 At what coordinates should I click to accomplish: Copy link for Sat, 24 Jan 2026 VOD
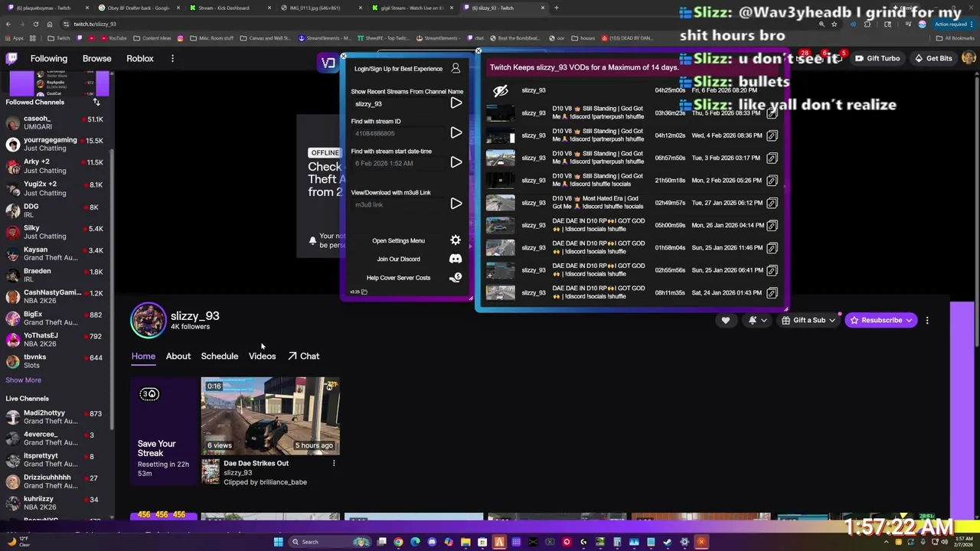click(x=772, y=292)
